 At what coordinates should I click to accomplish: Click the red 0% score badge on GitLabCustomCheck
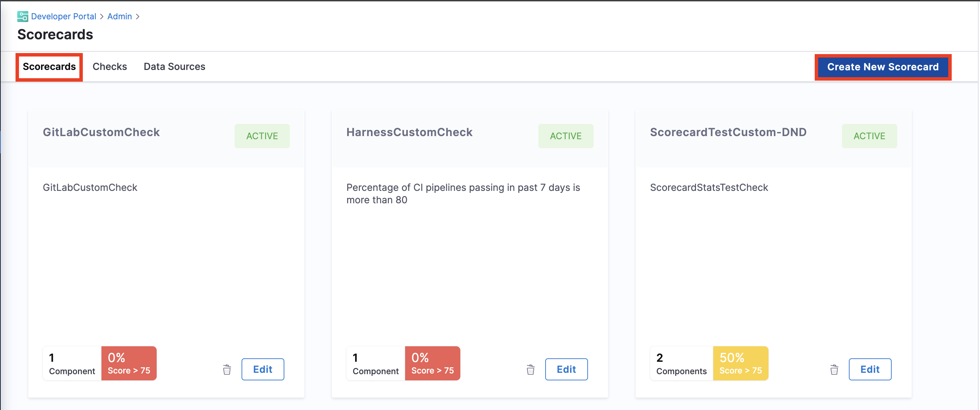(x=129, y=363)
